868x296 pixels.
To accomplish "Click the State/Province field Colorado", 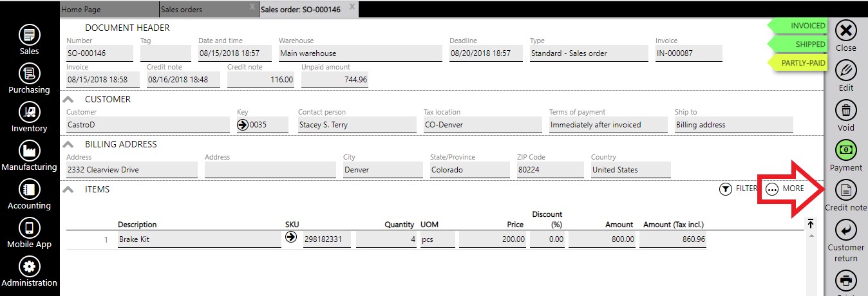I will click(x=470, y=170).
